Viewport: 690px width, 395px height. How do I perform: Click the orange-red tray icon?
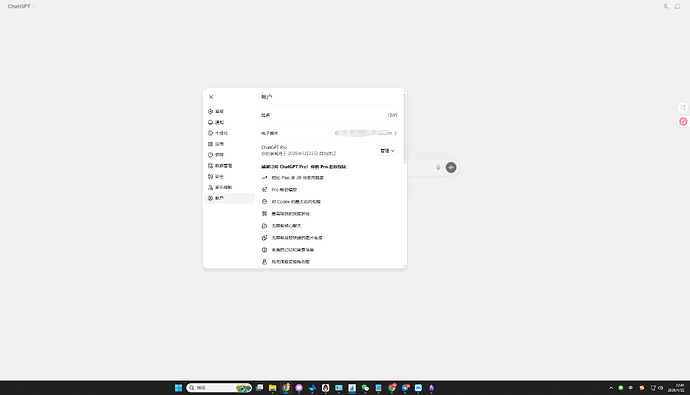(x=642, y=388)
